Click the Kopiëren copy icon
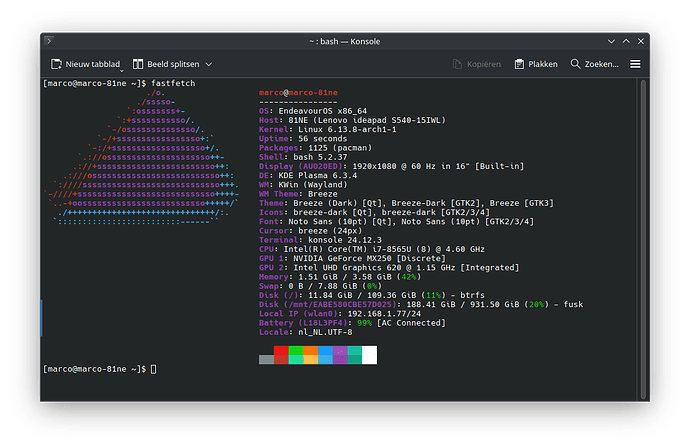The image size is (690, 448). point(458,64)
